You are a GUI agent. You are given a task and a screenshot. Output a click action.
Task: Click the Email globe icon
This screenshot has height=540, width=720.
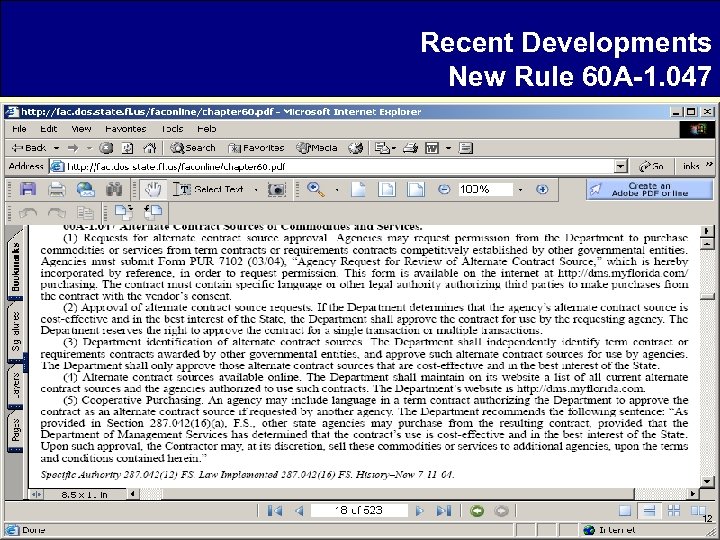86,189
